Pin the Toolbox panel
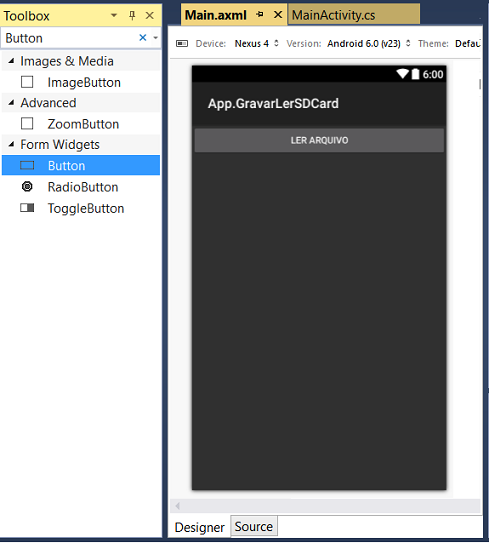This screenshot has height=543, width=489. [x=132, y=16]
